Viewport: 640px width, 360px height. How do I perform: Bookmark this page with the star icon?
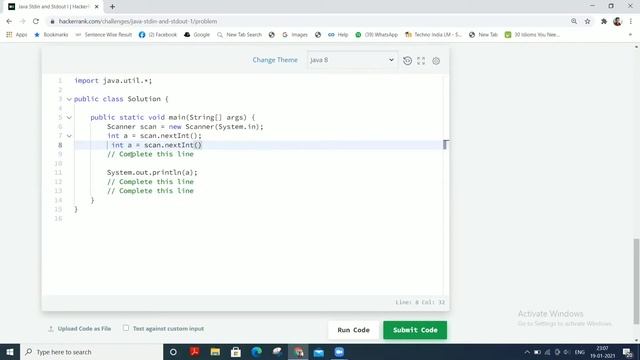point(587,21)
